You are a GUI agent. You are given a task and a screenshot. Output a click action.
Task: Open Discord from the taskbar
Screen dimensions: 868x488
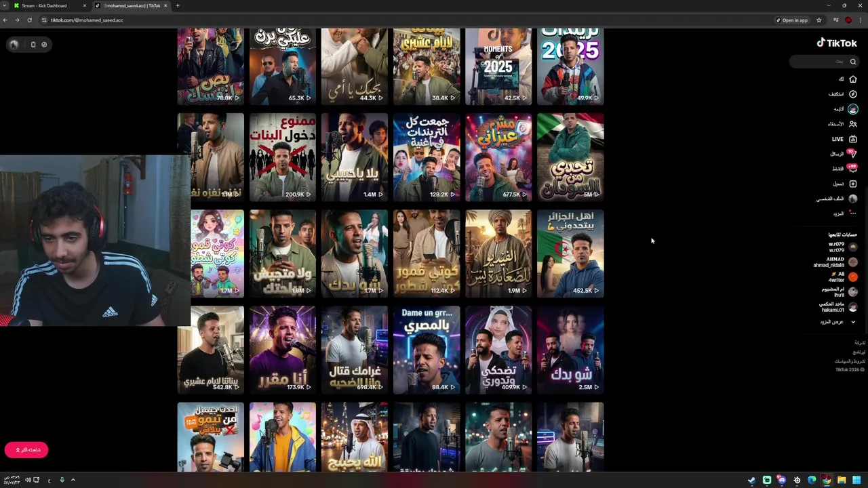click(x=782, y=480)
